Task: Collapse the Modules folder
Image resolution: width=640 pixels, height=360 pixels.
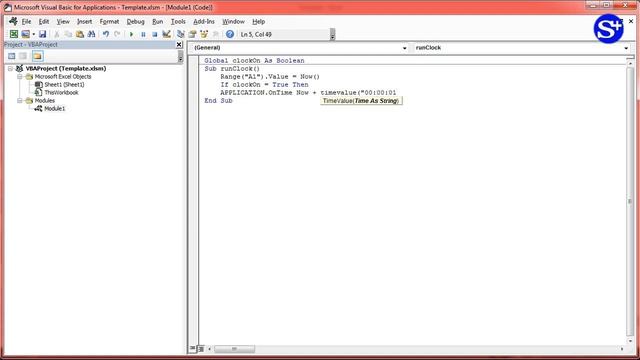Action: tap(19, 100)
